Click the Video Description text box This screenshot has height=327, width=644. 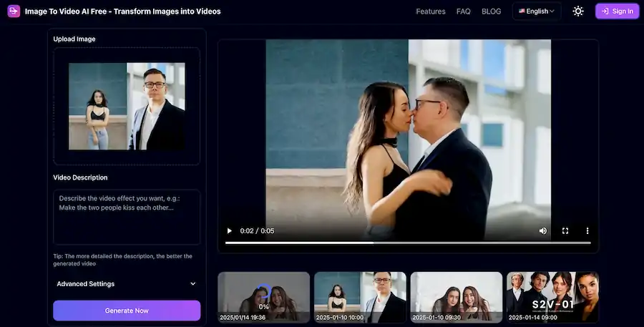(x=127, y=217)
